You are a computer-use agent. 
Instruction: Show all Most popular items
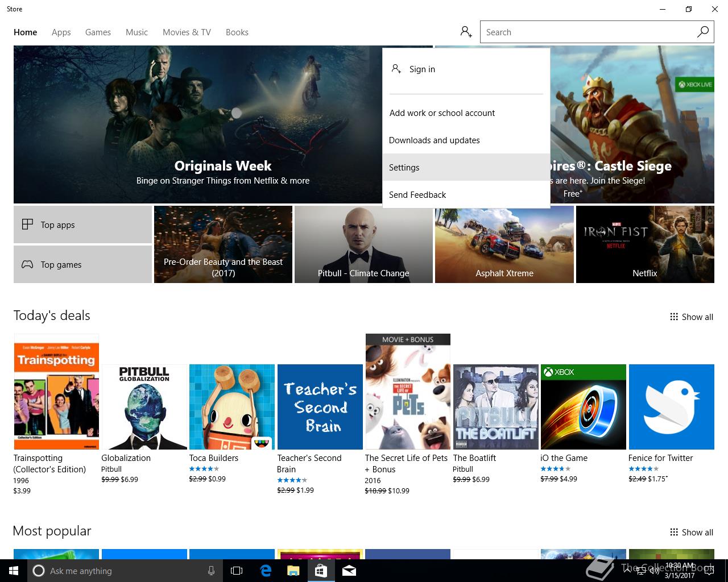click(x=692, y=533)
